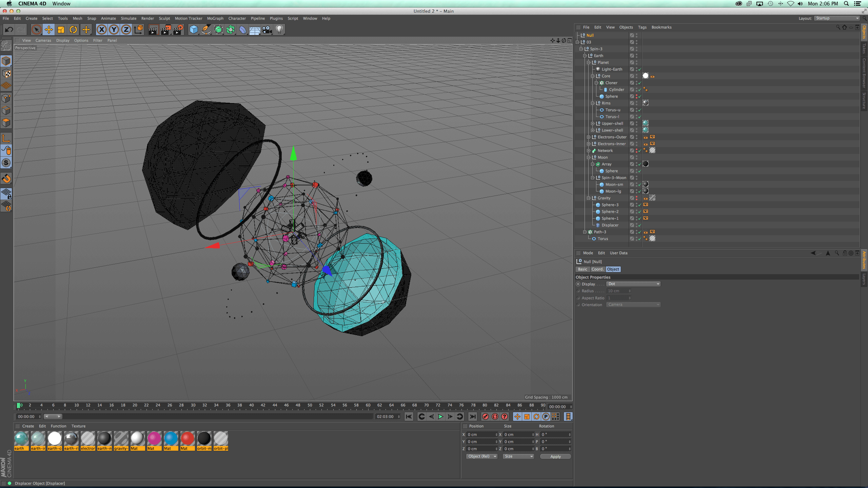Toggle enable checkmark for Cylinder
Screen dimensions: 868x488
639,90
